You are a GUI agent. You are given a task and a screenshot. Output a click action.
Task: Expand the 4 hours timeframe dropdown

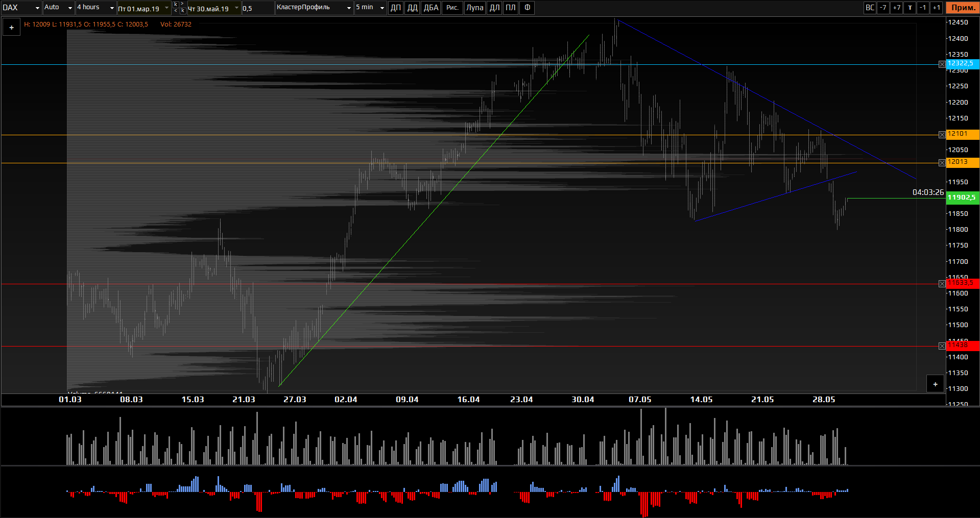click(95, 8)
